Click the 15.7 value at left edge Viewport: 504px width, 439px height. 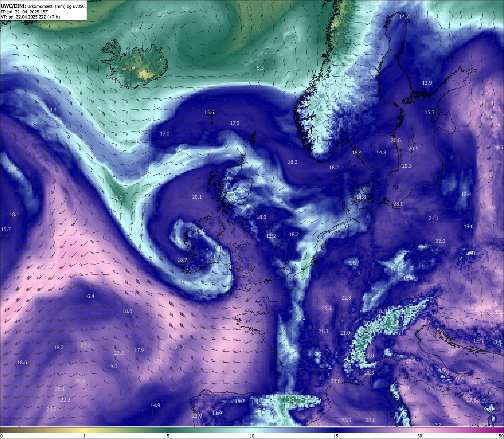coord(6,229)
